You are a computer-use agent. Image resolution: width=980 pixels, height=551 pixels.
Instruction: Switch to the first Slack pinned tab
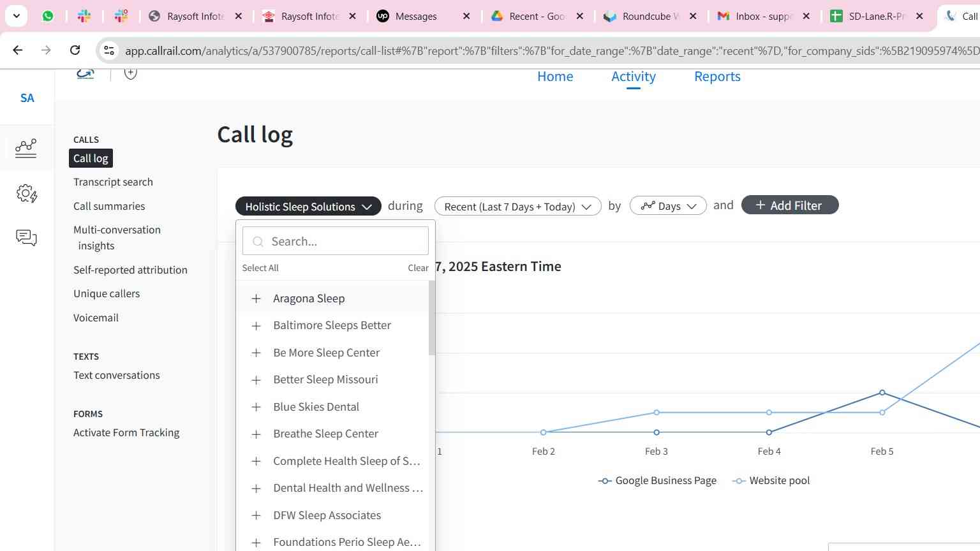pyautogui.click(x=84, y=16)
